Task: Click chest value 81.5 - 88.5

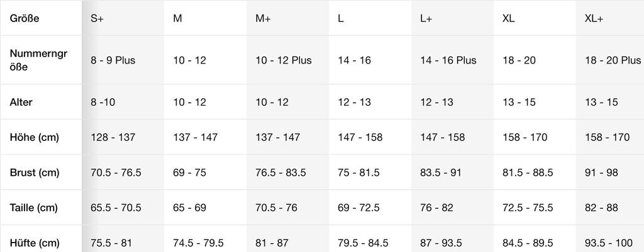Action: [528, 173]
